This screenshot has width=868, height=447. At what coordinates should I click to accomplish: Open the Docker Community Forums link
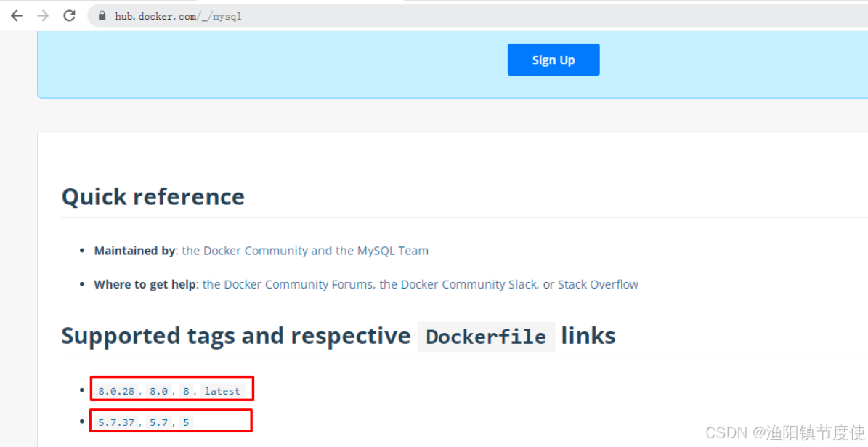[288, 285]
